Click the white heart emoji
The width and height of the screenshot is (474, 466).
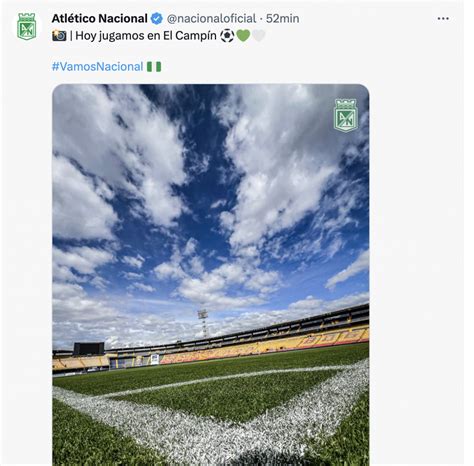click(259, 36)
